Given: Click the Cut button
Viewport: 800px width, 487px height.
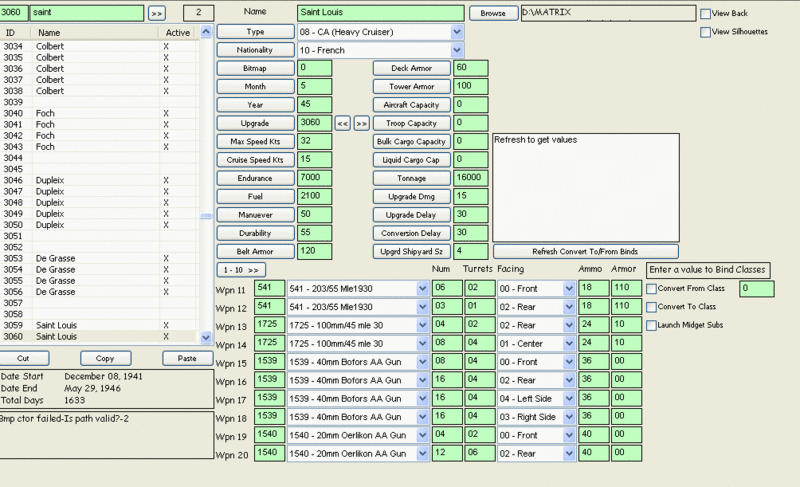Looking at the screenshot, I should tap(23, 358).
